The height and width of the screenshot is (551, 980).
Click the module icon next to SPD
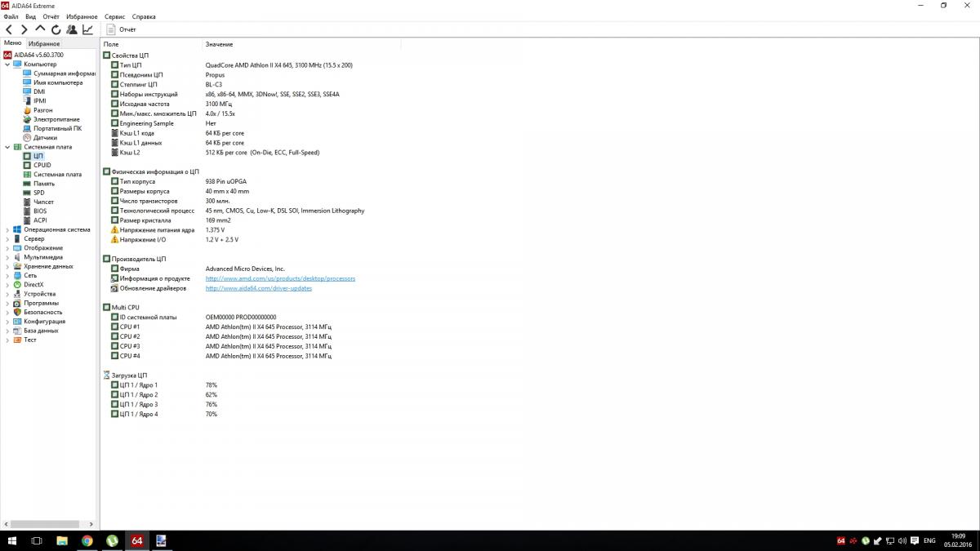click(27, 193)
